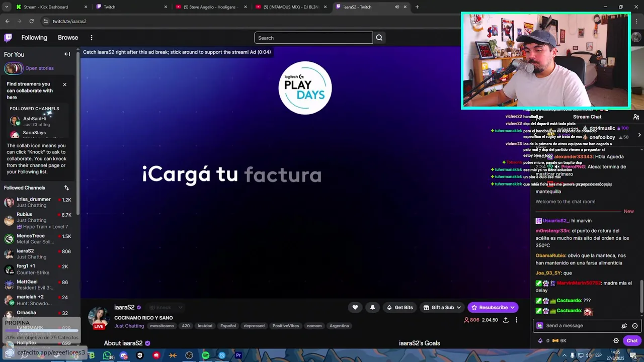Viewport: 644px width, 362px height.
Task: Open the tab search dropdown
Action: pos(7,7)
